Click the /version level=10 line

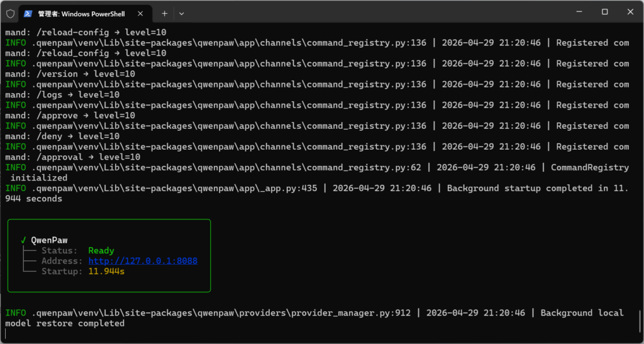70,74
